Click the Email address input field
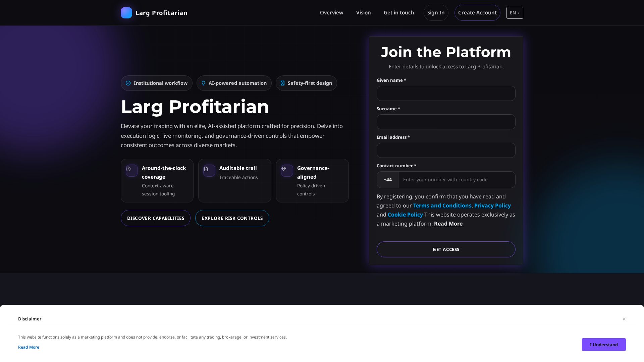This screenshot has width=644, height=362. pos(446,150)
